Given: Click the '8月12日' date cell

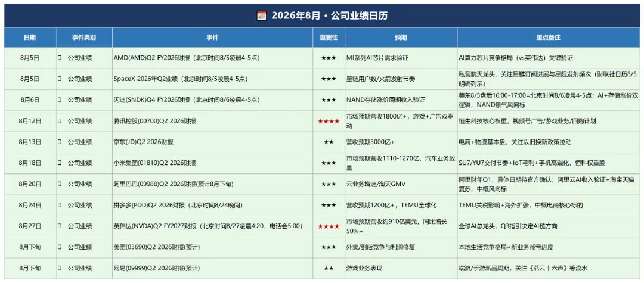Looking at the screenshot, I should pos(30,121).
